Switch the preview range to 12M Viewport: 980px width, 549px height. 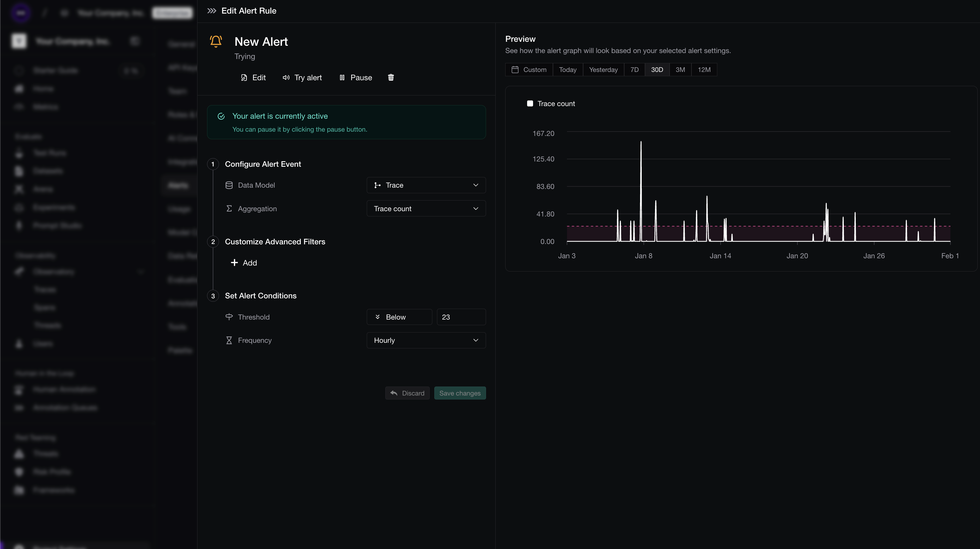point(703,69)
